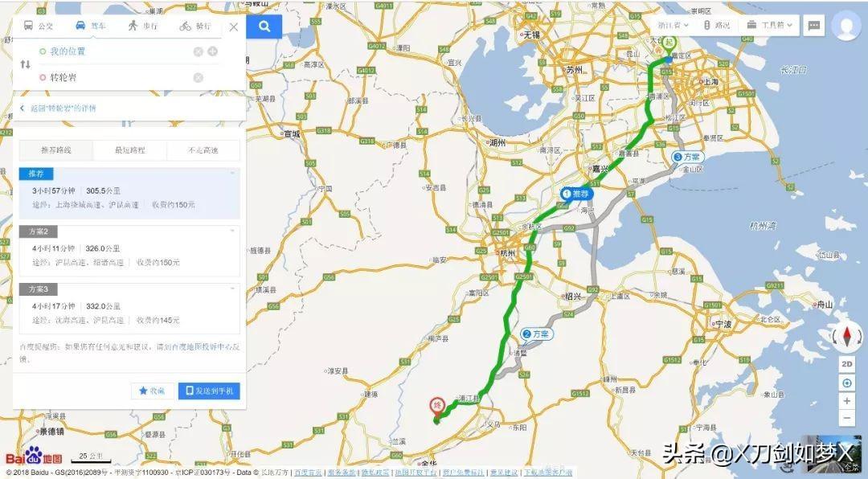Open the user avatar profile icon
868x479 pixels.
tap(845, 26)
